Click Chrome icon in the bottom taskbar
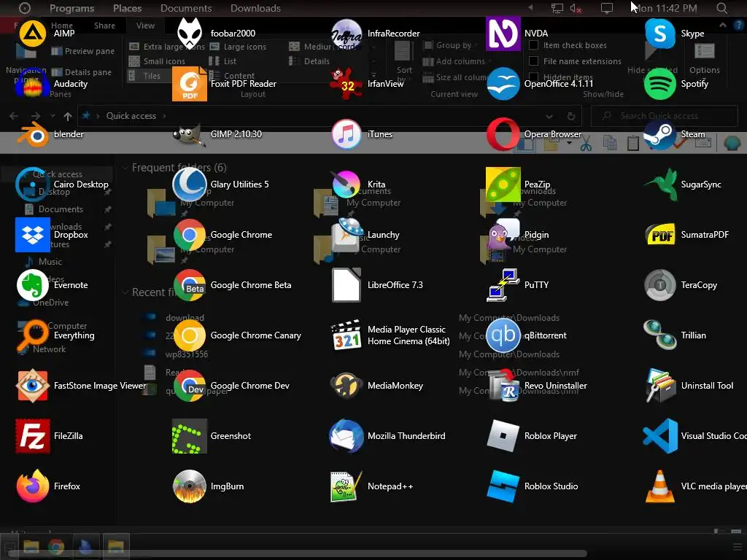Image resolution: width=747 pixels, height=560 pixels. [x=56, y=546]
